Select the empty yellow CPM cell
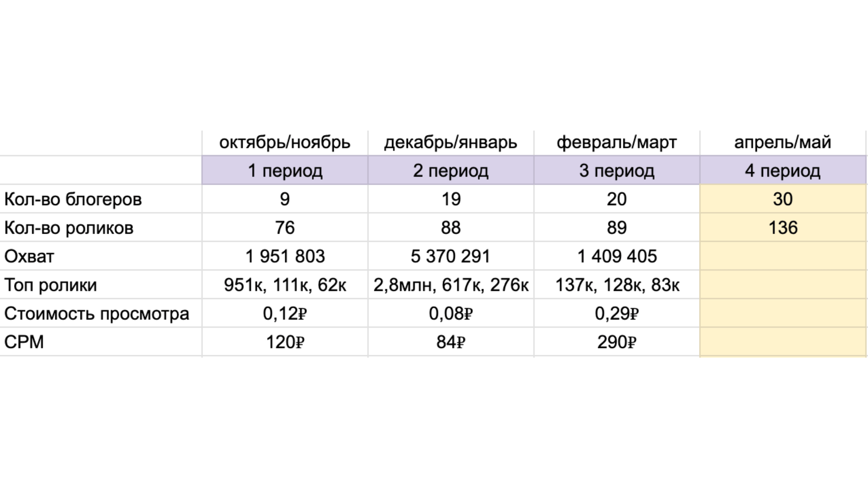The height and width of the screenshot is (488, 868). tap(783, 342)
